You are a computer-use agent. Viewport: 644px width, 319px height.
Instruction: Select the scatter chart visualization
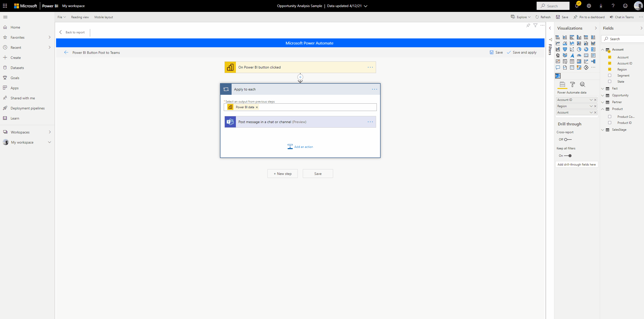[x=572, y=49]
